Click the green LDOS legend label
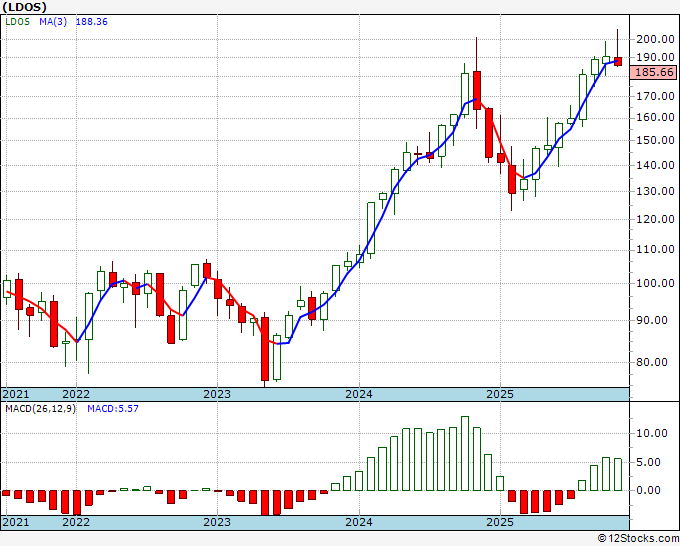This screenshot has width=680, height=546. coord(17,22)
